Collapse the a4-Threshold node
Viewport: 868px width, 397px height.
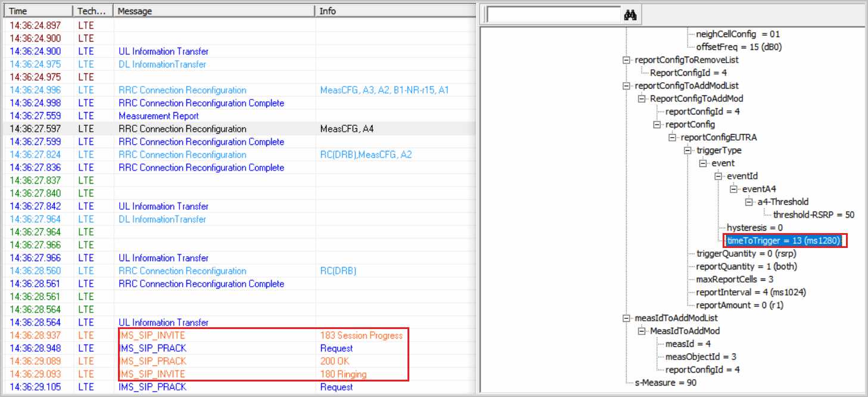pos(749,202)
